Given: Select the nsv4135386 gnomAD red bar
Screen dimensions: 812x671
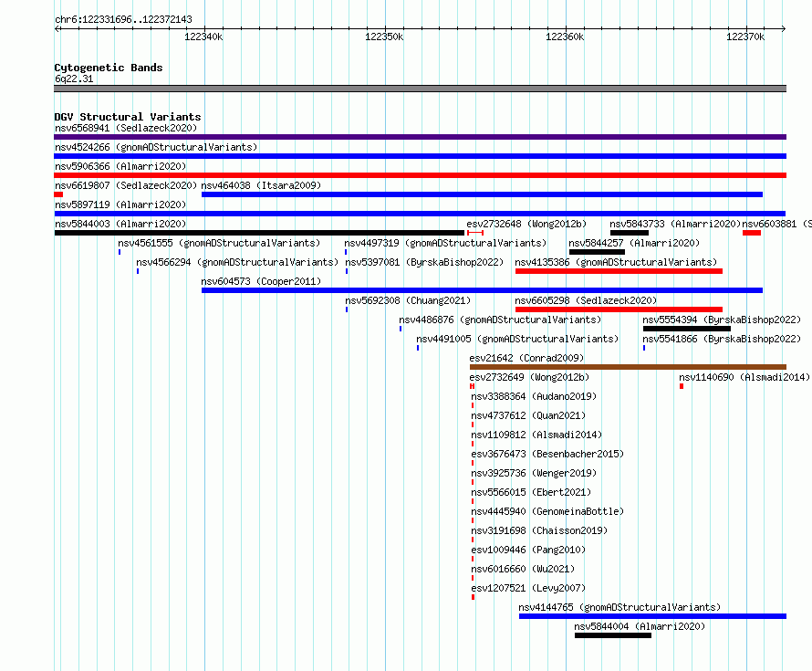Looking at the screenshot, I should click(x=619, y=271).
